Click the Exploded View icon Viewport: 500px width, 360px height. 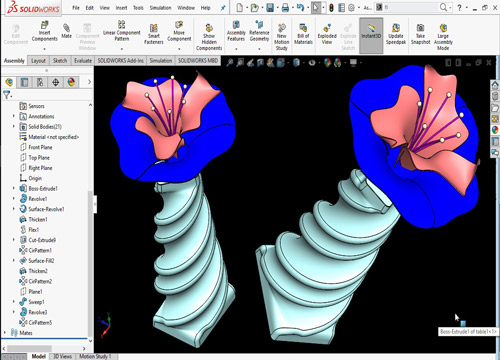coord(327,34)
